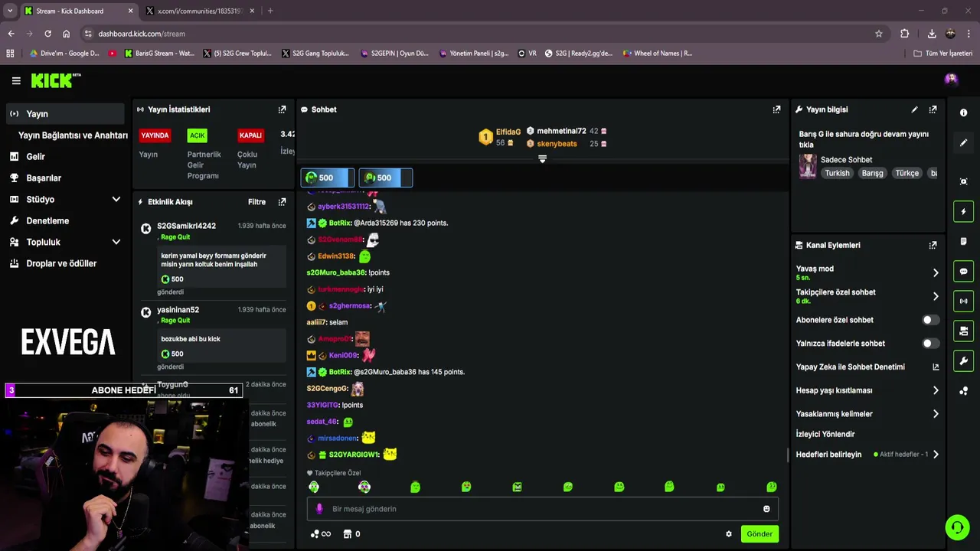The height and width of the screenshot is (551, 980).
Task: Open the hamburger menu next to Kick logo
Action: point(16,80)
